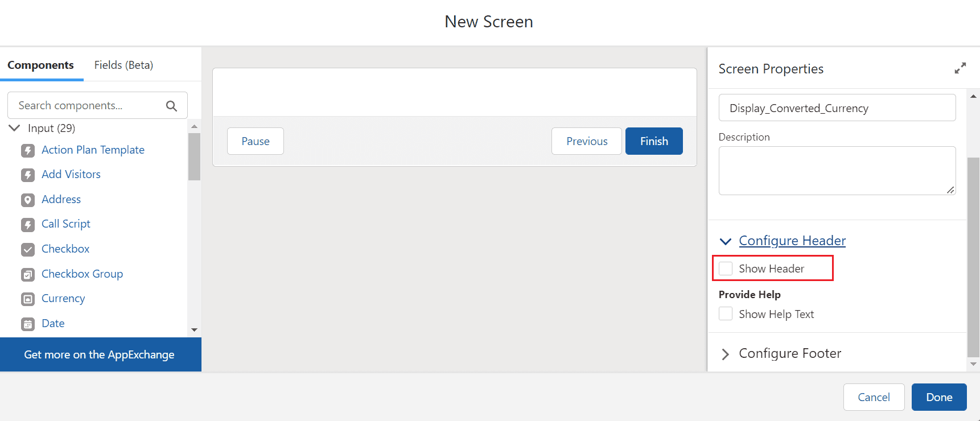Click the Add Visitors lightning icon
The height and width of the screenshot is (421, 980).
click(28, 175)
